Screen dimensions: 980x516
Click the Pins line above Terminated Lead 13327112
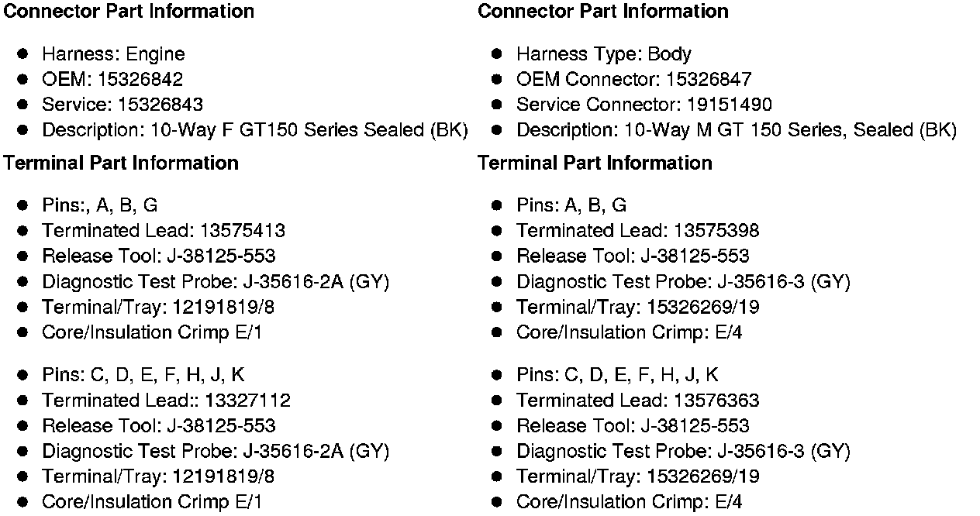click(x=143, y=376)
